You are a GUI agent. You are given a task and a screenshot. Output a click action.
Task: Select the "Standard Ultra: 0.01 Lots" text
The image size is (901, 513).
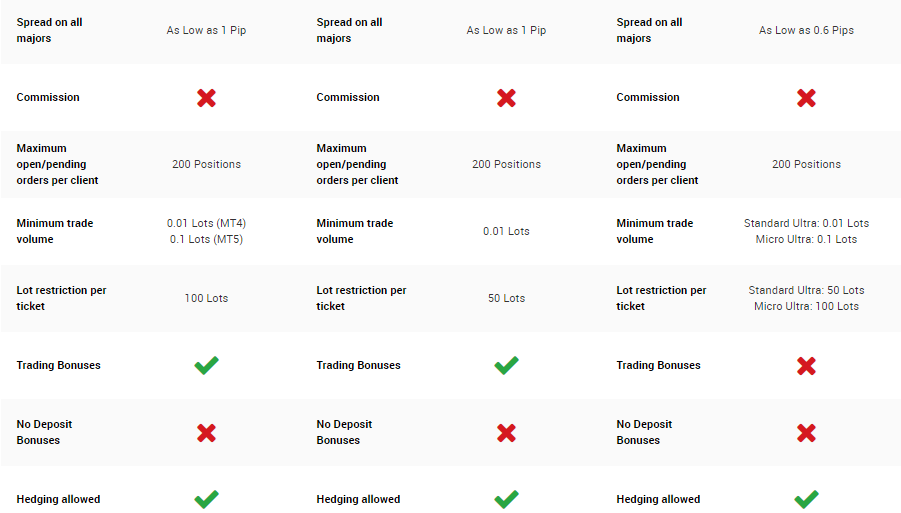806,223
